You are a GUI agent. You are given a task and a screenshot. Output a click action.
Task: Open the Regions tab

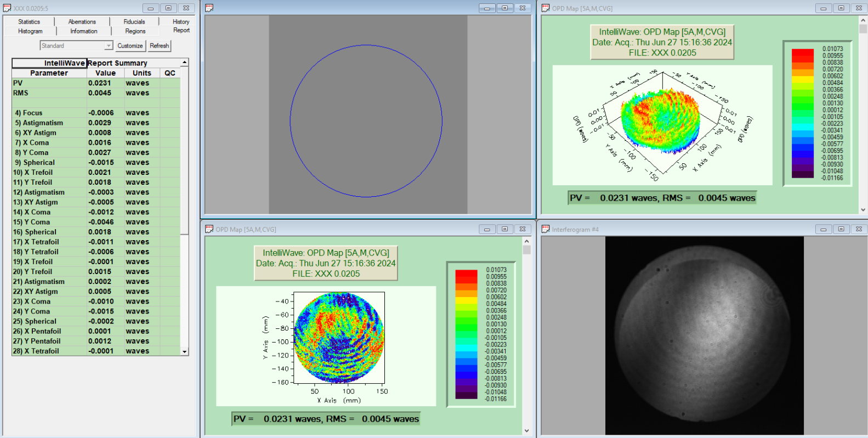[x=135, y=31]
